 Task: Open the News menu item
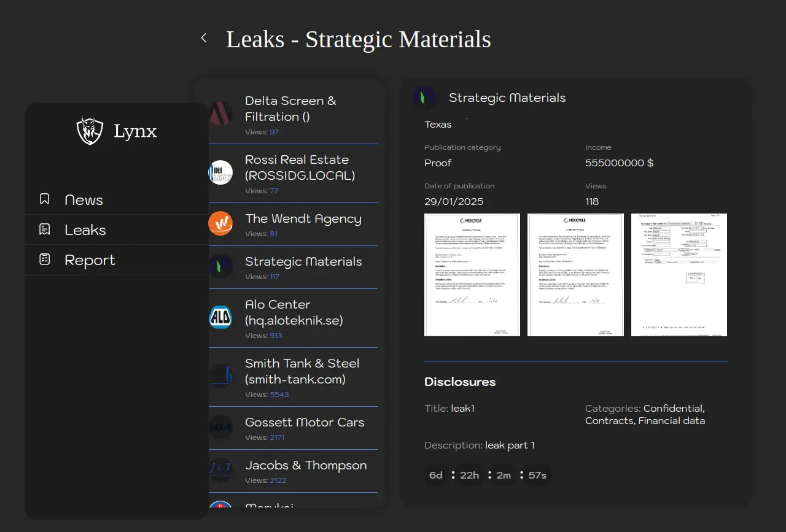84,200
